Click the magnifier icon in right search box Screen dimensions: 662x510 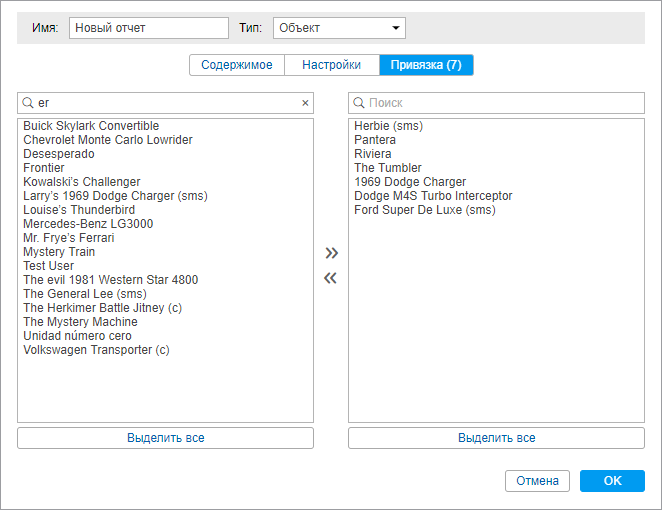[x=359, y=103]
